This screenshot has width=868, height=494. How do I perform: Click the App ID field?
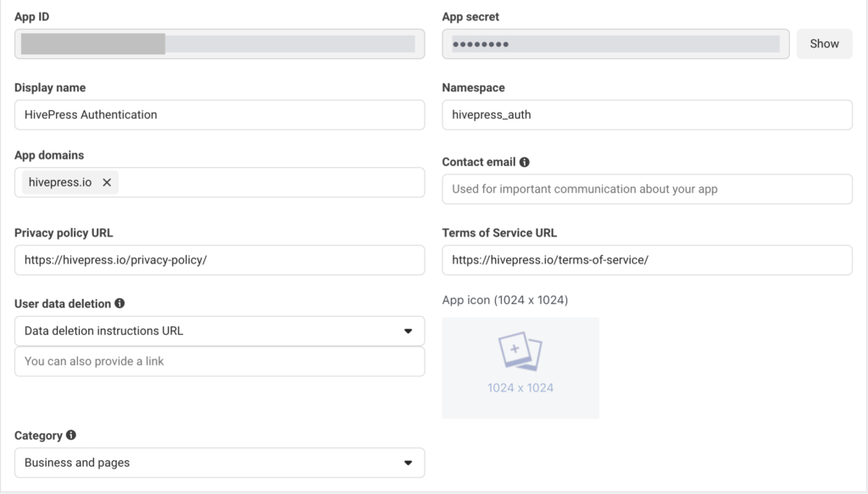coord(219,43)
